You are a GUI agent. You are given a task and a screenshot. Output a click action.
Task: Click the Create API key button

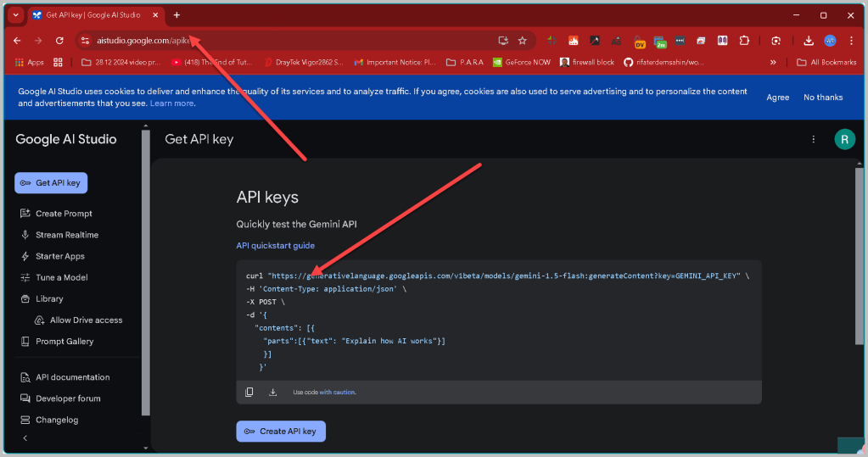tap(281, 432)
